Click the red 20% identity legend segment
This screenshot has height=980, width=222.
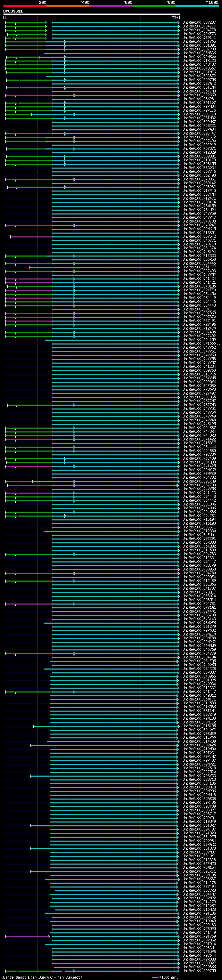coord(25,6)
